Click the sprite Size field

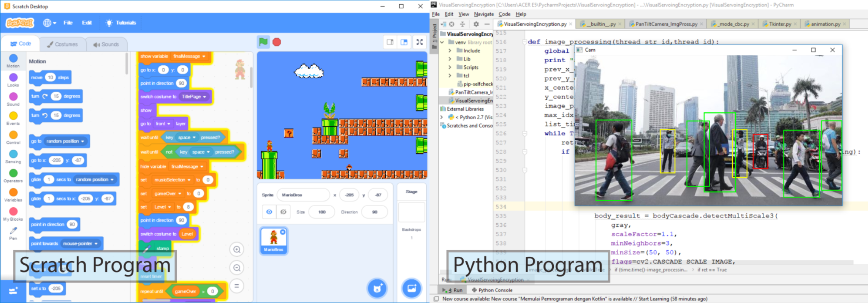tap(322, 212)
